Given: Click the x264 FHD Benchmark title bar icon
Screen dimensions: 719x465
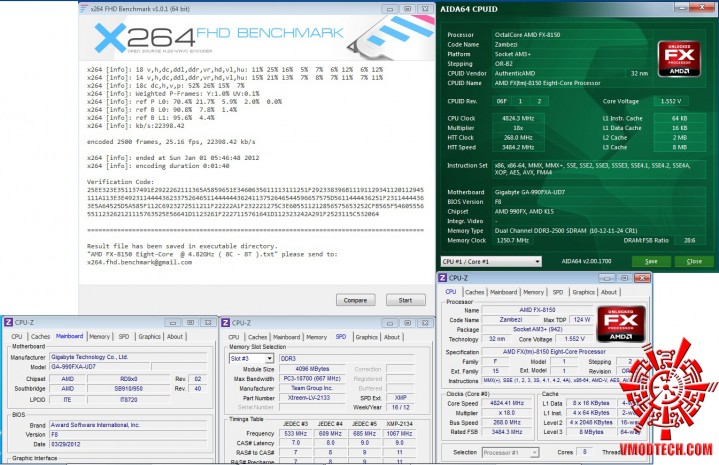Looking at the screenshot, I should 84,9.
